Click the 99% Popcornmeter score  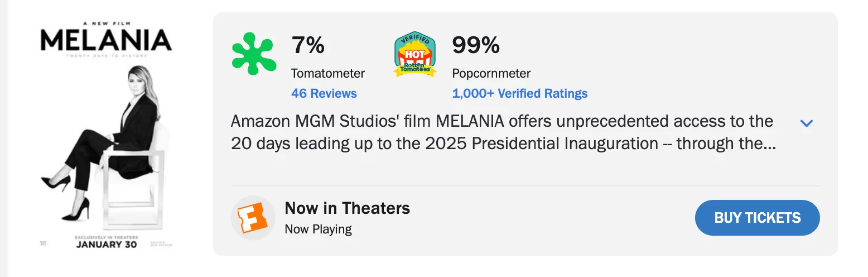(475, 45)
